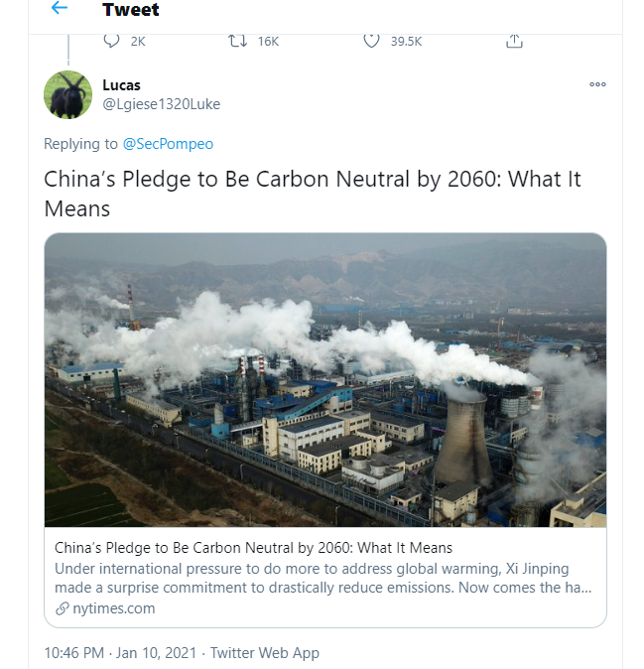
Task: Open the @SecPompeo mention link
Action: 168,144
